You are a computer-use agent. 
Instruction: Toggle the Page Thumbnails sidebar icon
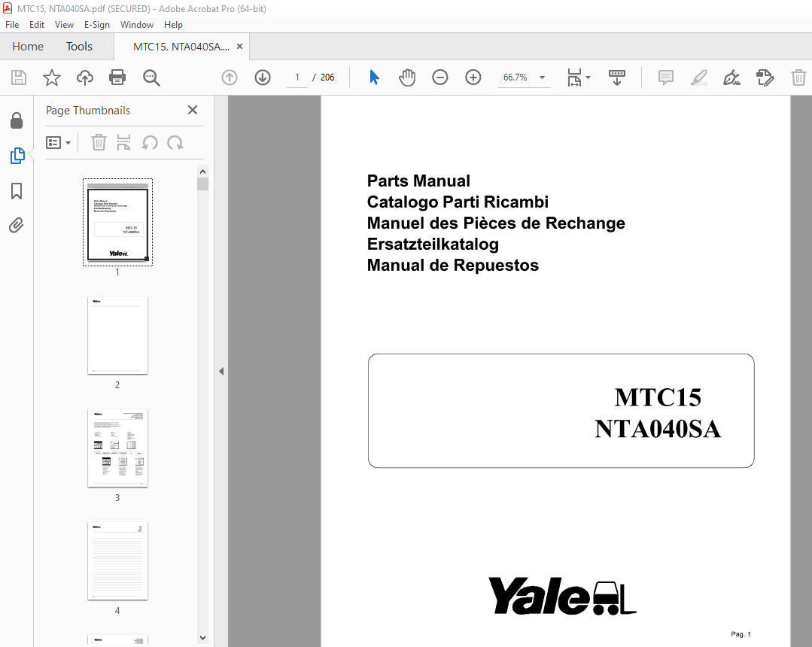click(x=17, y=156)
